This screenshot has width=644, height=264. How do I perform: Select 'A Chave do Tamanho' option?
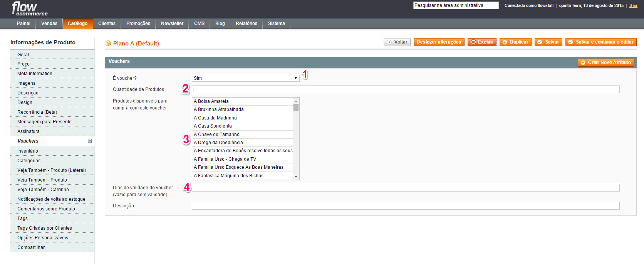(243, 135)
